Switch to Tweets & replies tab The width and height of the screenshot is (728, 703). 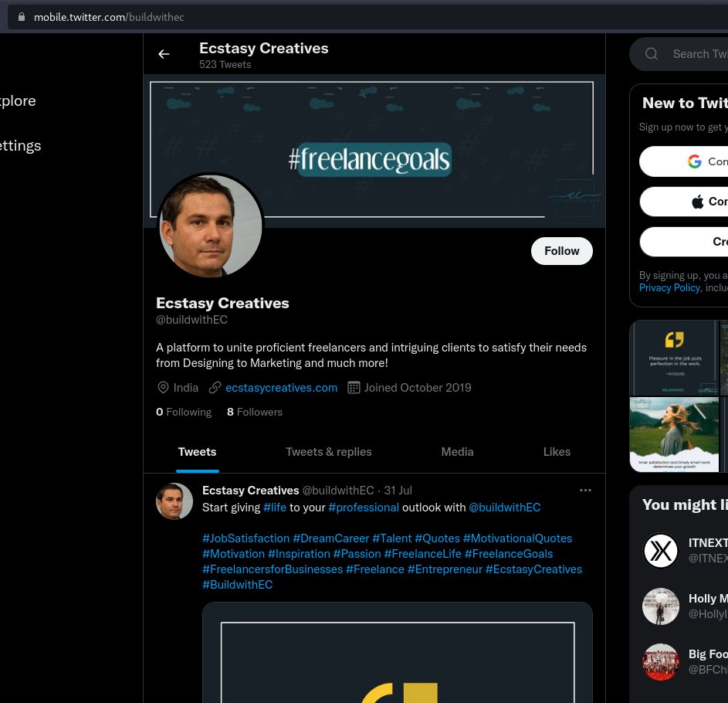point(329,452)
